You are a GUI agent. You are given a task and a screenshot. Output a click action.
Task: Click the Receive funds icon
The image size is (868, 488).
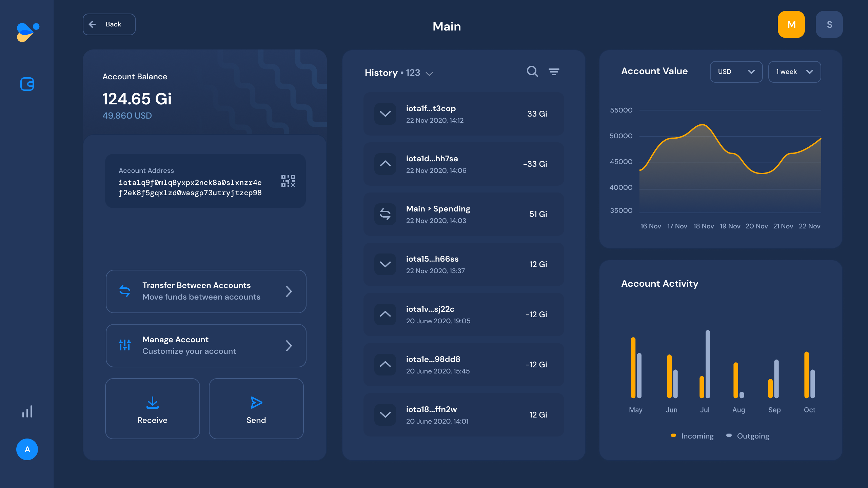[x=152, y=403]
